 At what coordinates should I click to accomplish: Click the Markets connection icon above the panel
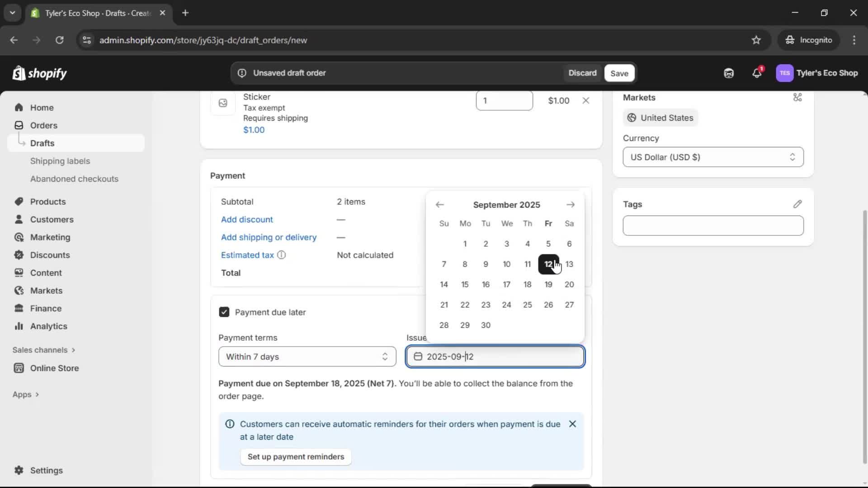tap(797, 97)
